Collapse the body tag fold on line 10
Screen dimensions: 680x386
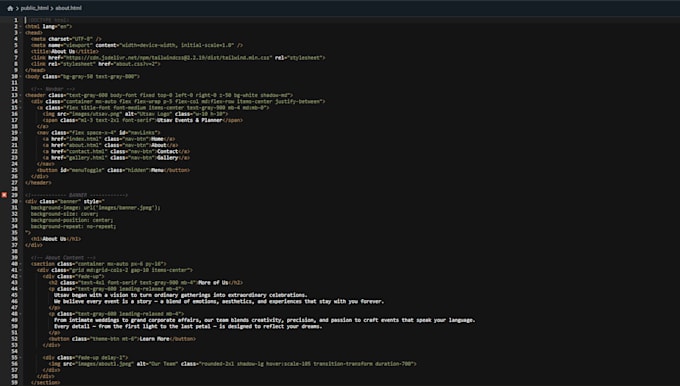21,76
